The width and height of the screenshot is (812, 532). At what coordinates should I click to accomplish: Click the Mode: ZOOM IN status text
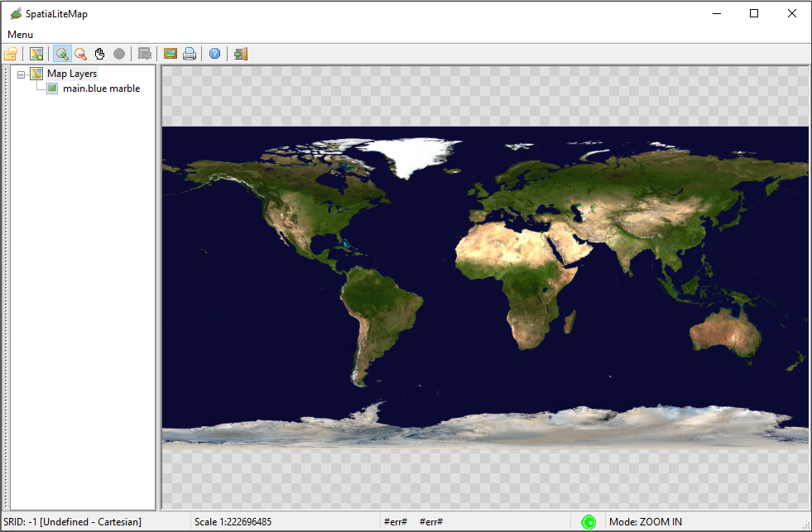coord(646,522)
